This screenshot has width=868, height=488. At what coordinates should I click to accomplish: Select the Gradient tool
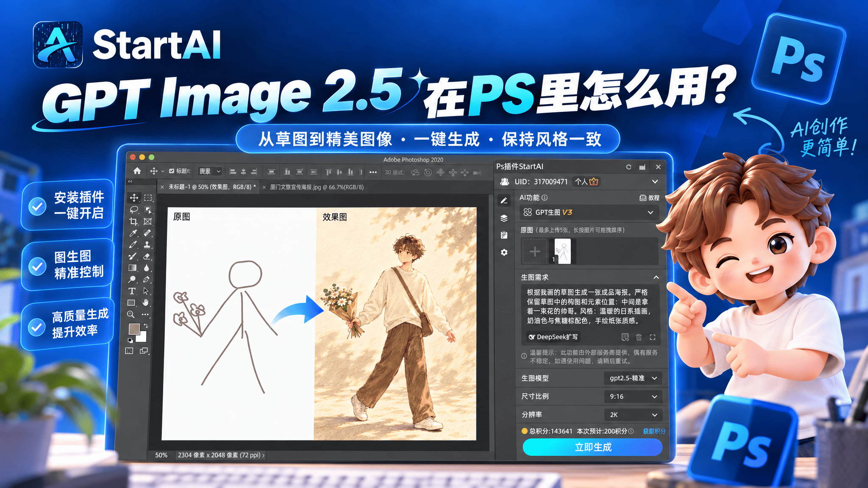click(133, 268)
